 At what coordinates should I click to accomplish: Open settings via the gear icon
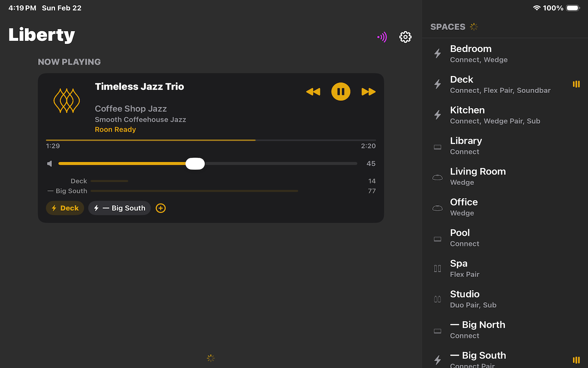click(x=405, y=37)
